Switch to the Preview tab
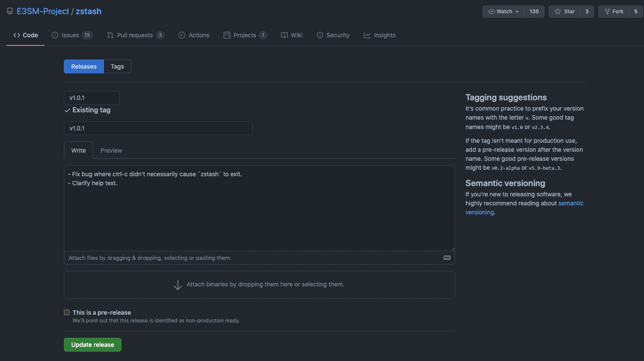 click(x=111, y=150)
